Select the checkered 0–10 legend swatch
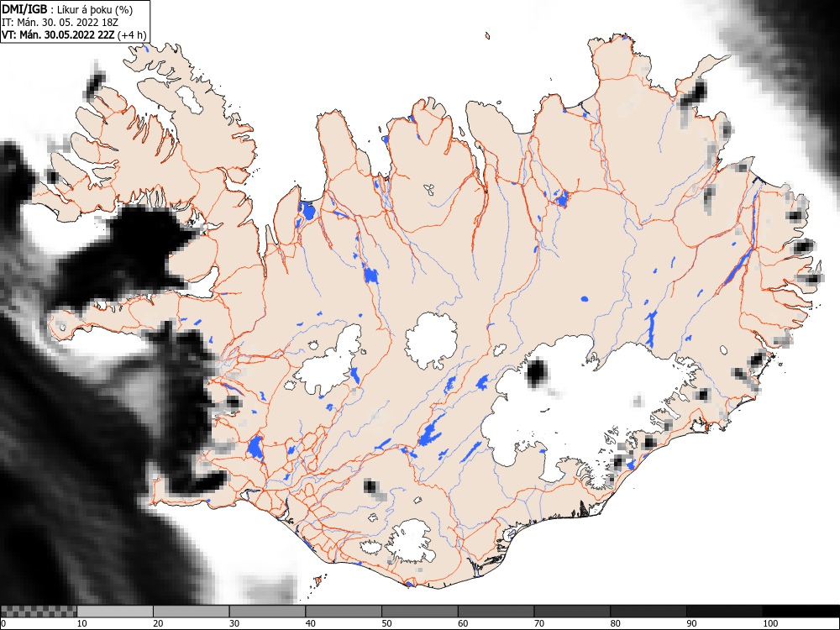Image resolution: width=840 pixels, height=630 pixels. pos(39,612)
